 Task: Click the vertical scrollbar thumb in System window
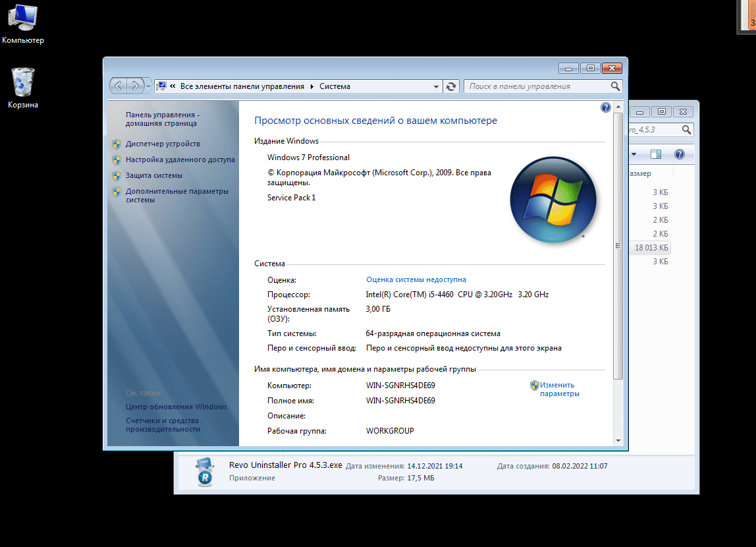coord(618,246)
